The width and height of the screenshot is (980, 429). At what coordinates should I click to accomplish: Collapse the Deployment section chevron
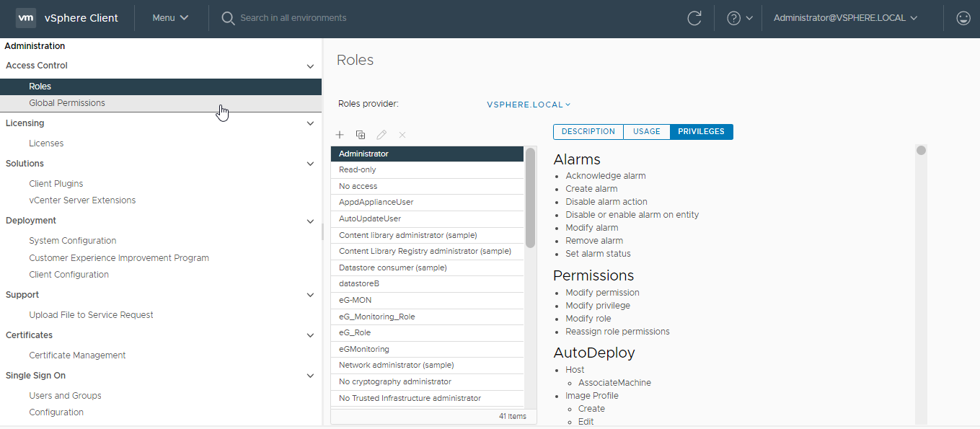pyautogui.click(x=310, y=221)
